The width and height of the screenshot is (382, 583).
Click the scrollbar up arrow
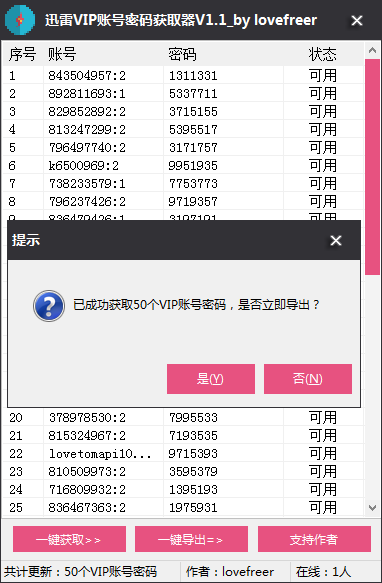tap(372, 50)
